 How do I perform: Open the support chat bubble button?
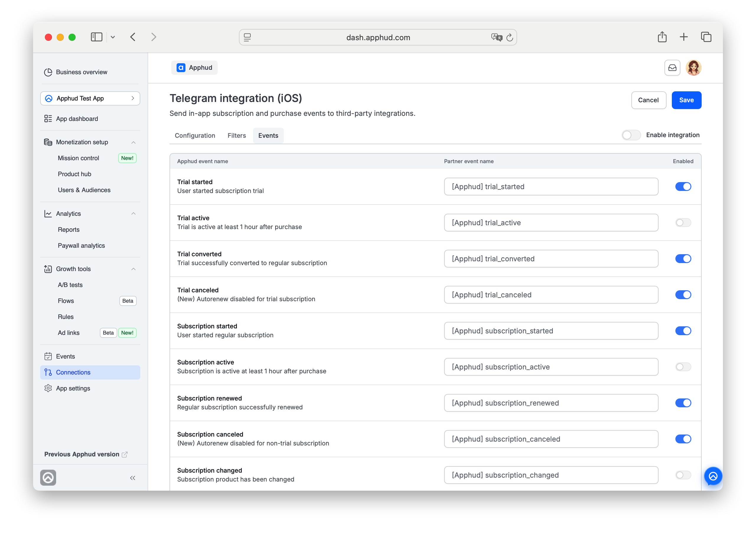(713, 476)
